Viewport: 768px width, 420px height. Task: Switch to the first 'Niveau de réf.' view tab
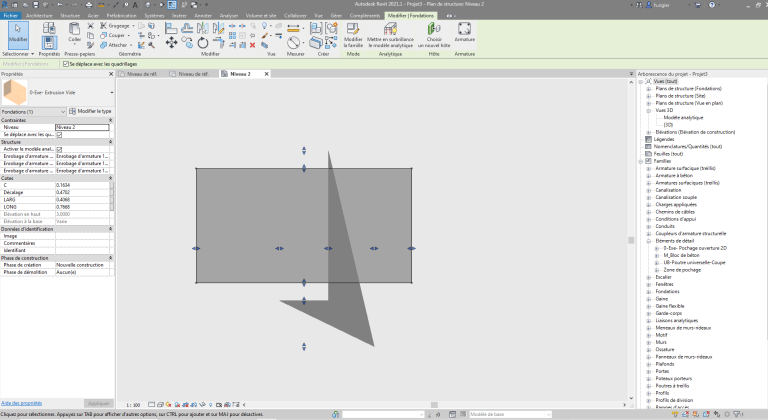(x=142, y=74)
